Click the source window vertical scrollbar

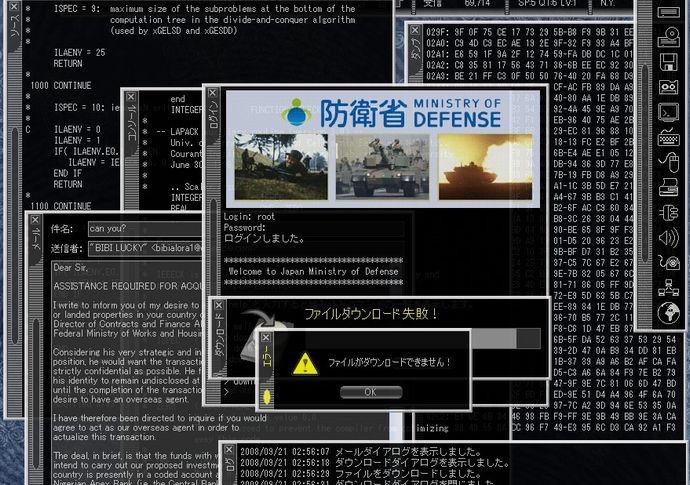point(15,235)
